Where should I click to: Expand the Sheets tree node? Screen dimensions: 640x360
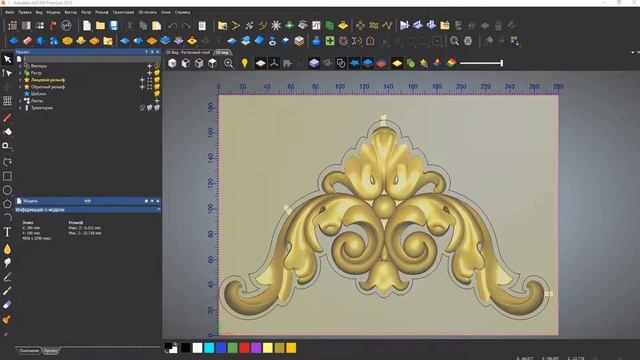pyautogui.click(x=20, y=101)
